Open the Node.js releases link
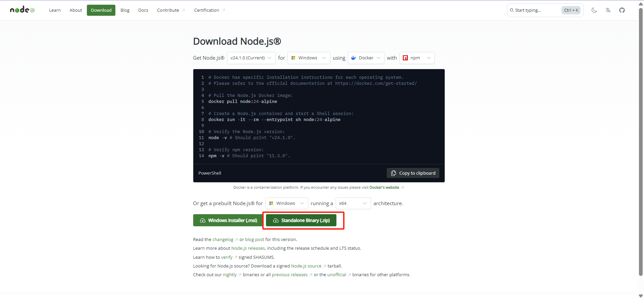This screenshot has width=644, height=299. pyautogui.click(x=248, y=248)
